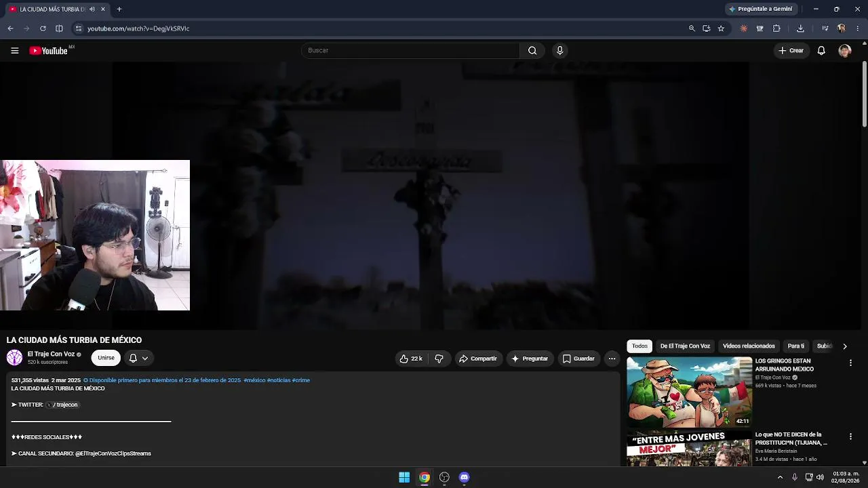Open the @ElTrajeConVozClipsStreams channel link
Image resolution: width=868 pixels, height=488 pixels.
pyautogui.click(x=113, y=453)
